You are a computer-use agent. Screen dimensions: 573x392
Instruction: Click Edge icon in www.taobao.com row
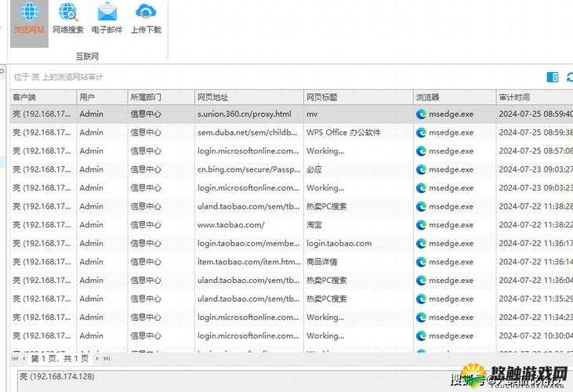click(421, 225)
